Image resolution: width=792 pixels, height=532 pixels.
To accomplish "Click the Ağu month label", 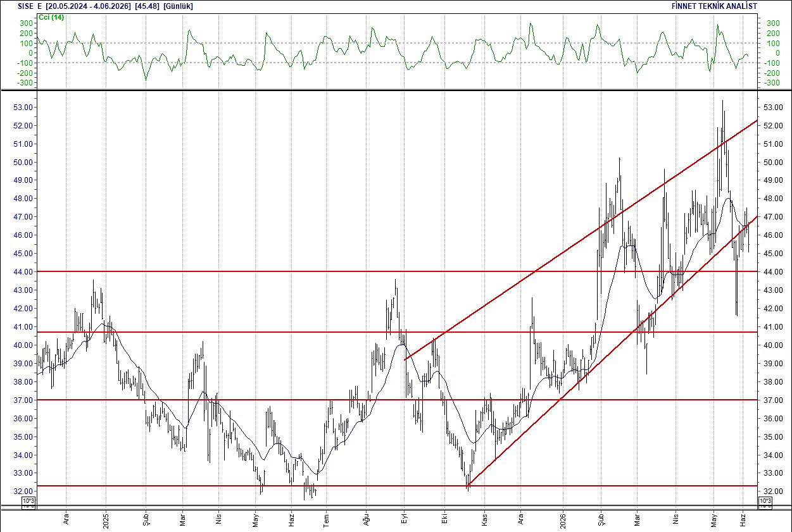I will tap(366, 520).
